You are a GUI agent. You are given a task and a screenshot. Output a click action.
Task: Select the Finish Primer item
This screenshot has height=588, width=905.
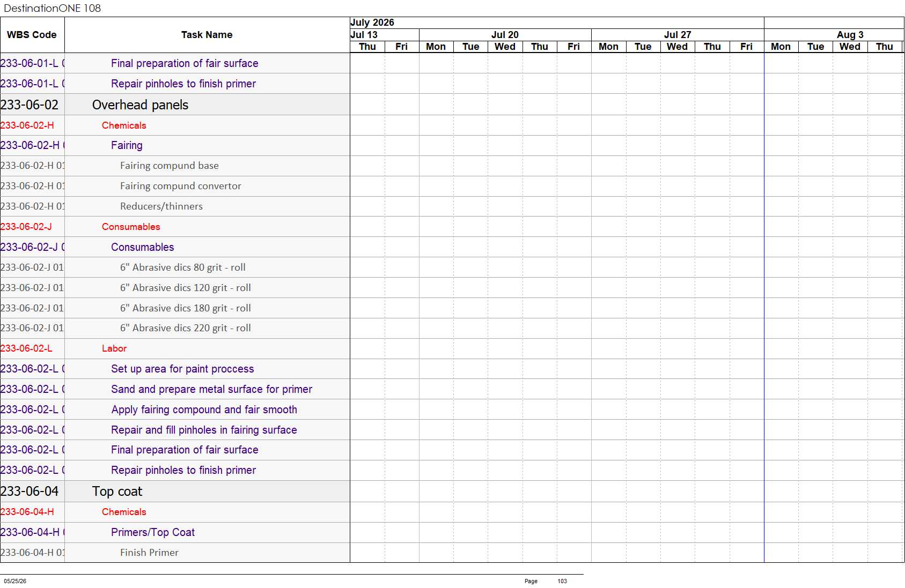point(149,553)
